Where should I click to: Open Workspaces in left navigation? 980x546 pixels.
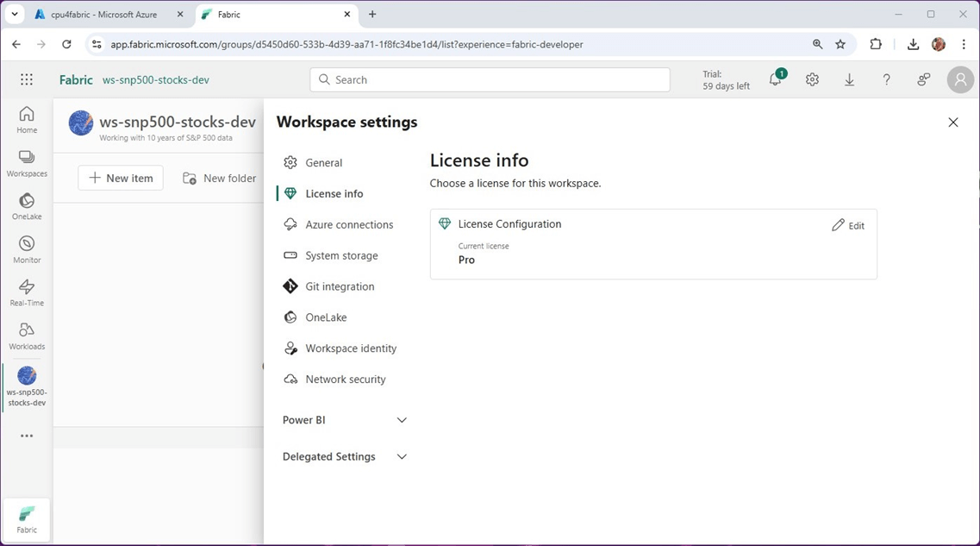point(26,164)
